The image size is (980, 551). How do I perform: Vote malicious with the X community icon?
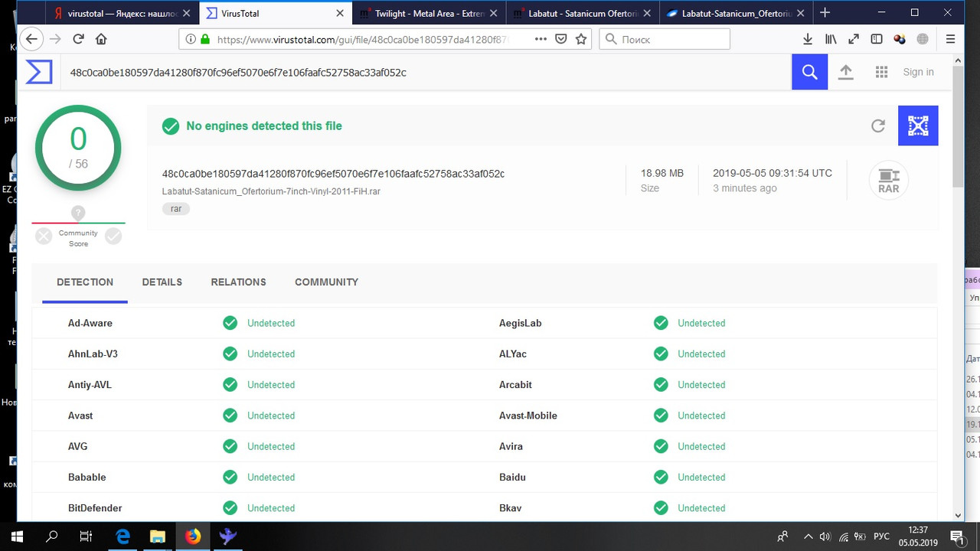pyautogui.click(x=44, y=236)
